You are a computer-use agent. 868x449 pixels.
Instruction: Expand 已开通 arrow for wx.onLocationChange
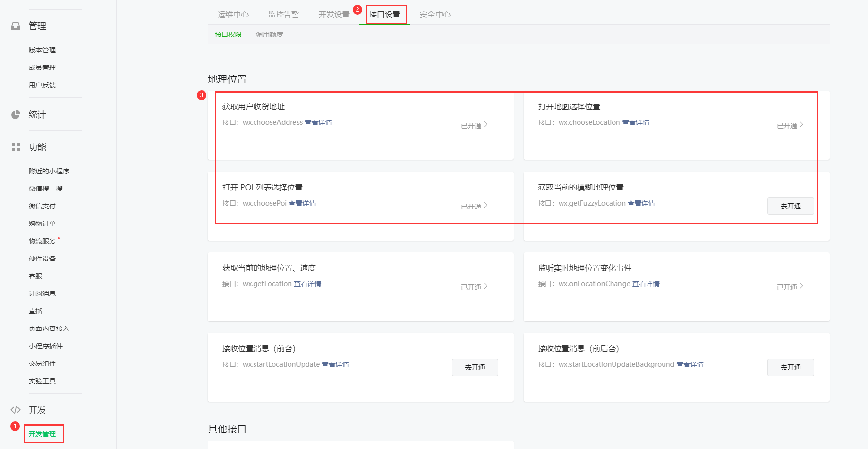(x=801, y=286)
